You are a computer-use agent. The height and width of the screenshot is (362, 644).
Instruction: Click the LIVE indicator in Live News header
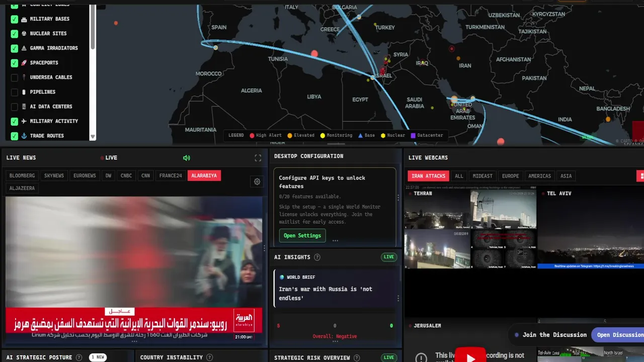(x=109, y=158)
